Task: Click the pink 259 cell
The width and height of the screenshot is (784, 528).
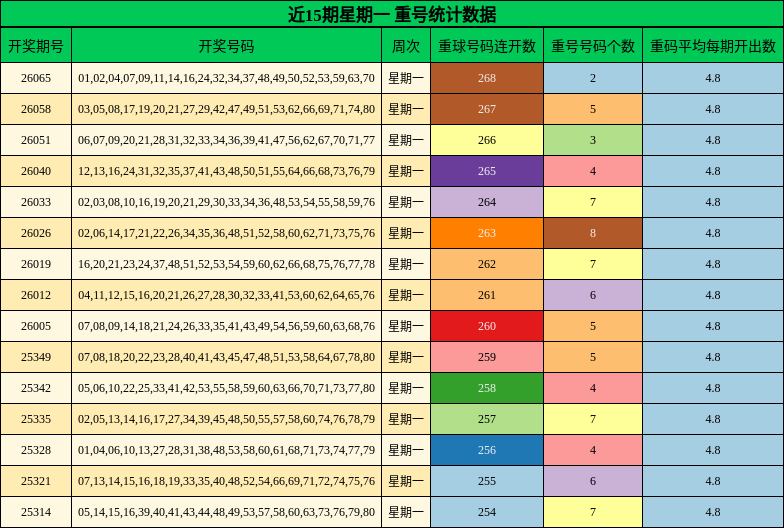Action: coord(487,357)
